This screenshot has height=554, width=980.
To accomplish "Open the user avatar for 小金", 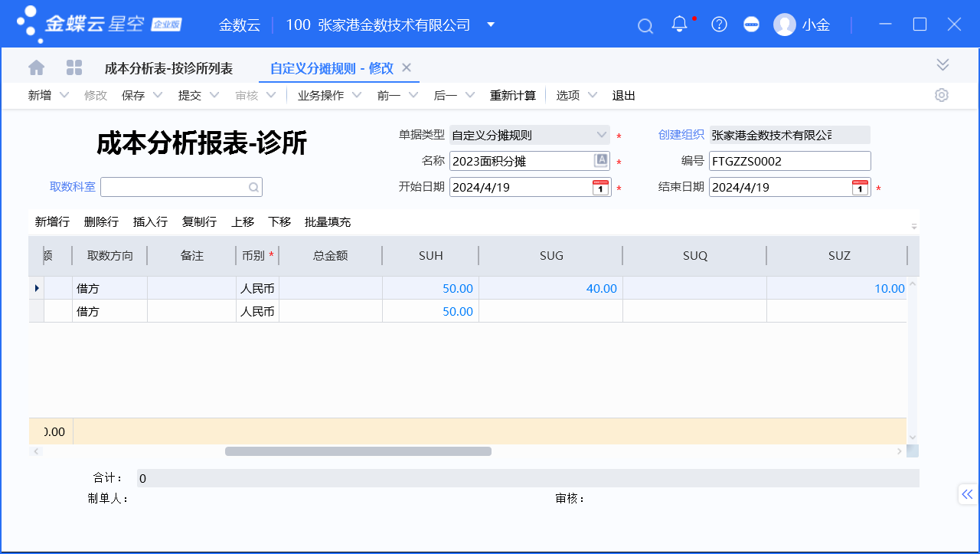I will click(x=785, y=25).
